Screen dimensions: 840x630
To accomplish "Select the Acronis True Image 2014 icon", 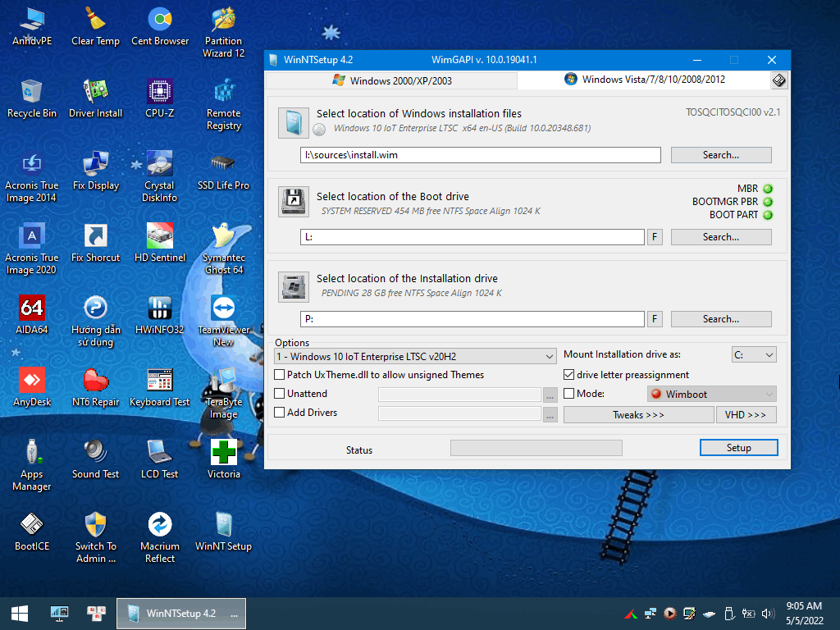I will [32, 177].
